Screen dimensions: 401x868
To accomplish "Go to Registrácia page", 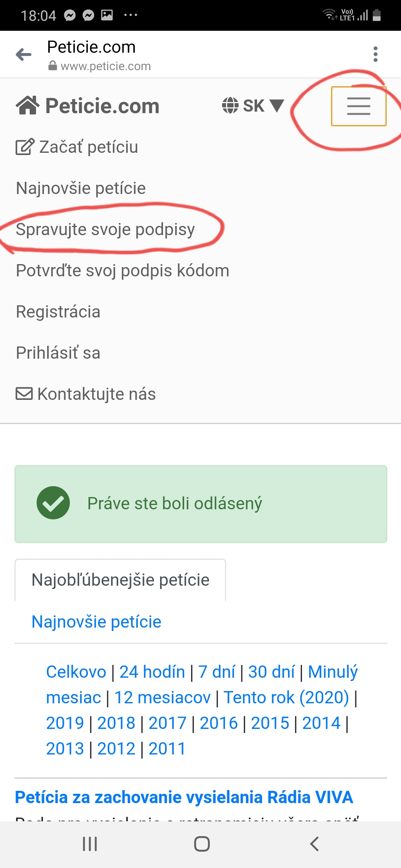I will pos(58,312).
